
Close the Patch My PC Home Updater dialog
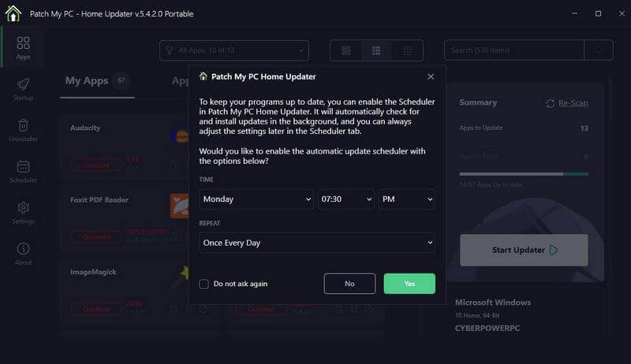[x=431, y=76]
